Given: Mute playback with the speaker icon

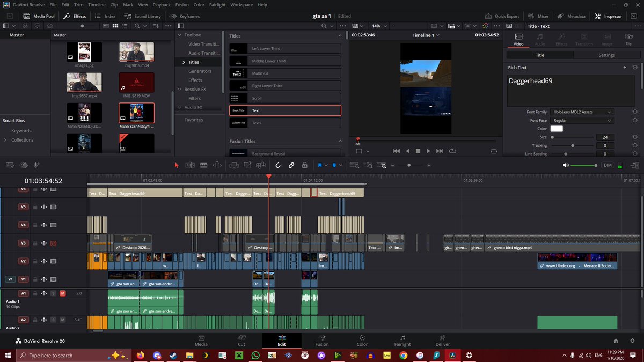Looking at the screenshot, I should (565, 165).
